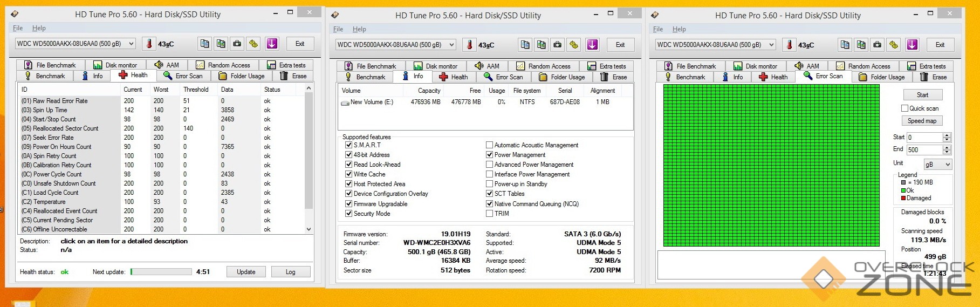Click the yellow options icon in the Health window toolbar
Image resolution: width=980 pixels, height=307 pixels.
[x=253, y=44]
